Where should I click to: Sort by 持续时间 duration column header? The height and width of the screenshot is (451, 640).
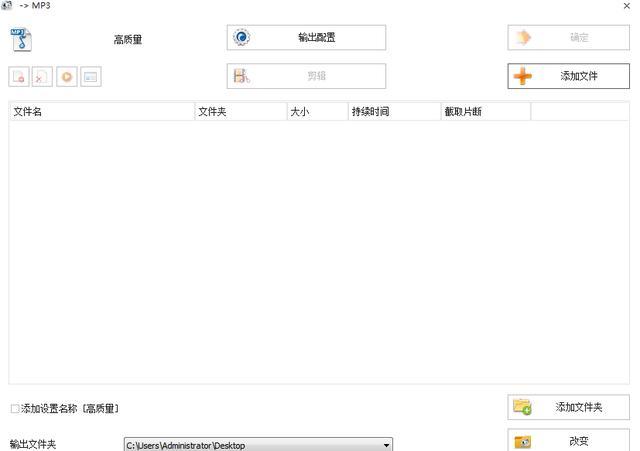pyautogui.click(x=393, y=112)
